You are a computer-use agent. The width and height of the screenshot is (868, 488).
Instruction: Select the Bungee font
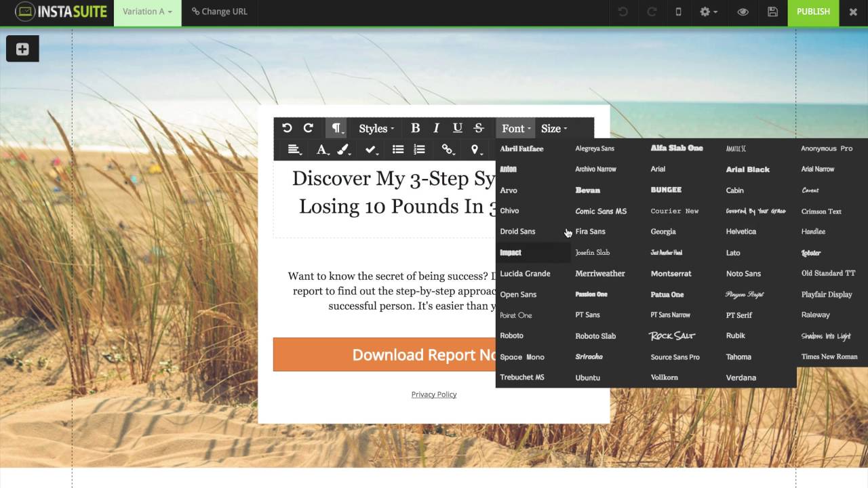666,190
